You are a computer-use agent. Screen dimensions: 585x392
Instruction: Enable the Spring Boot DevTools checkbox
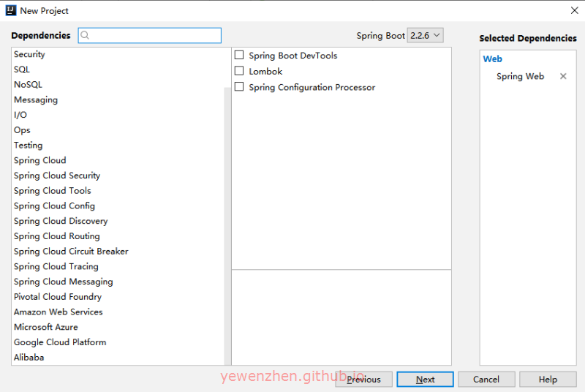[x=238, y=56]
